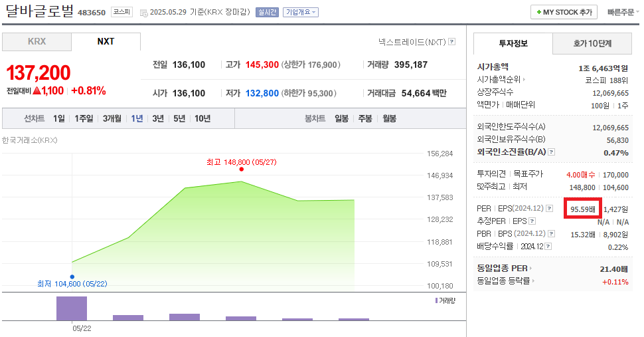The image size is (644, 337).
Task: Show the 월봉 candlestick chart
Action: 389,118
